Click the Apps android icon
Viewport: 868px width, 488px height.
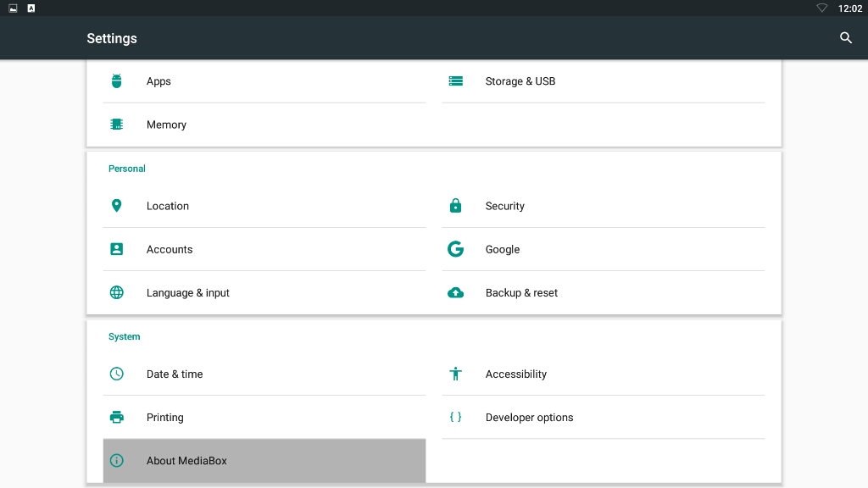(x=117, y=81)
